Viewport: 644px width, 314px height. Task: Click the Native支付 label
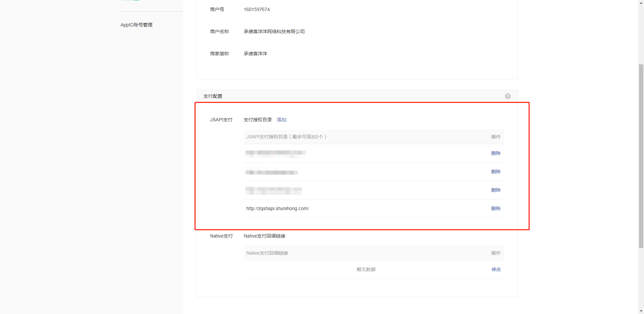221,236
